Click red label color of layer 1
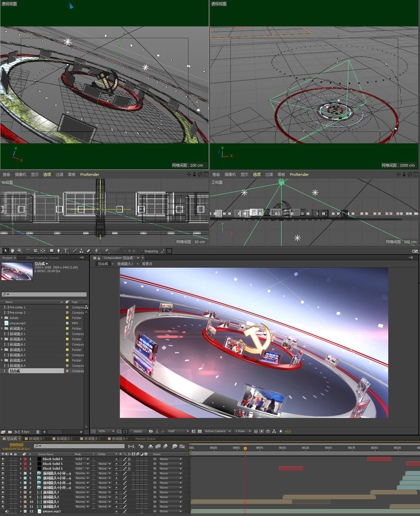The height and width of the screenshot is (516, 420). [25, 459]
